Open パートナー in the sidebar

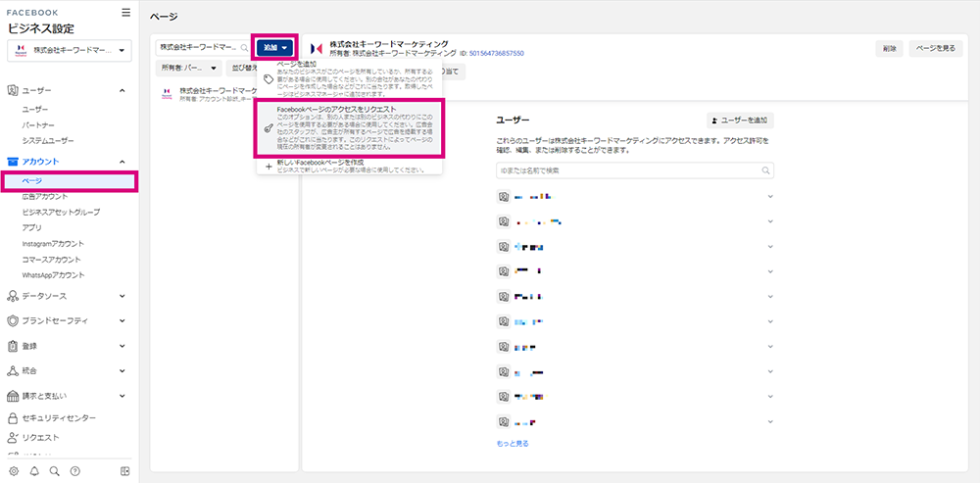point(37,125)
